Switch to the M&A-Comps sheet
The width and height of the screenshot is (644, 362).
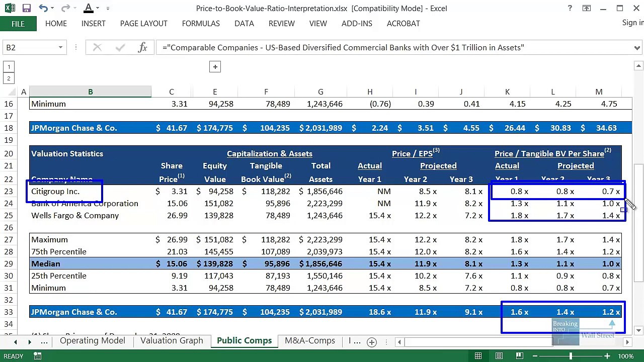click(310, 341)
